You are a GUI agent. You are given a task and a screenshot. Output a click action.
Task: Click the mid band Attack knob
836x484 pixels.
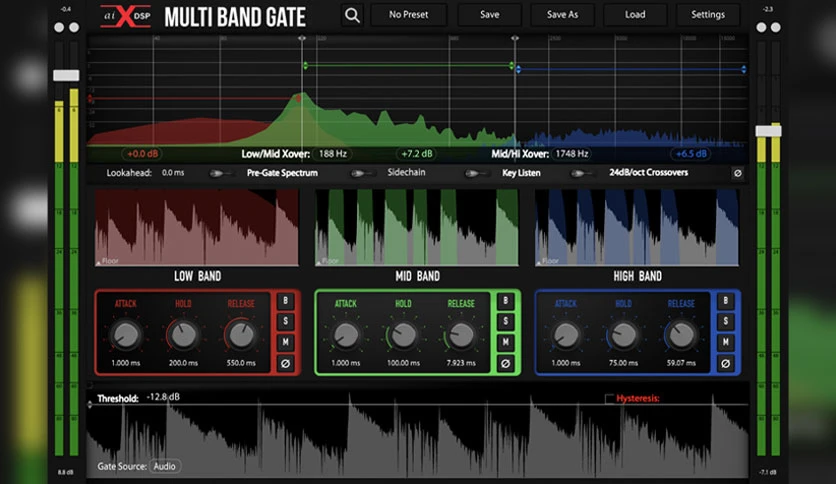pos(346,335)
